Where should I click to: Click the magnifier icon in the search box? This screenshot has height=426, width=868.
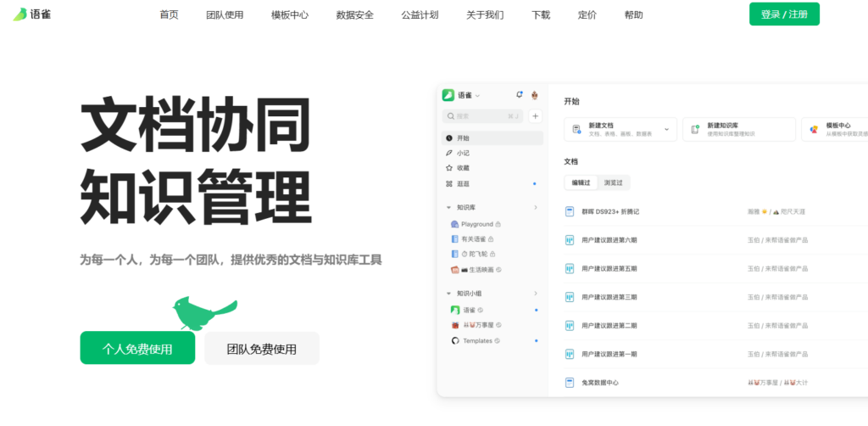[451, 116]
